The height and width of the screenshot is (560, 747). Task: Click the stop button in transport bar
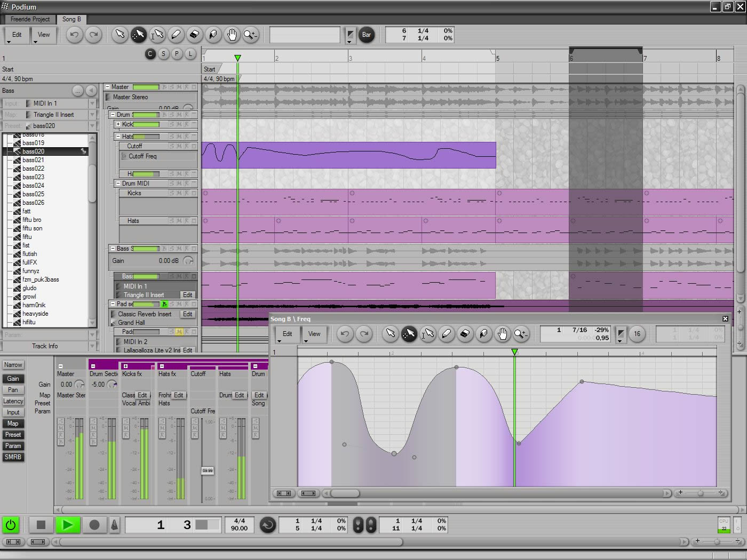coord(41,525)
